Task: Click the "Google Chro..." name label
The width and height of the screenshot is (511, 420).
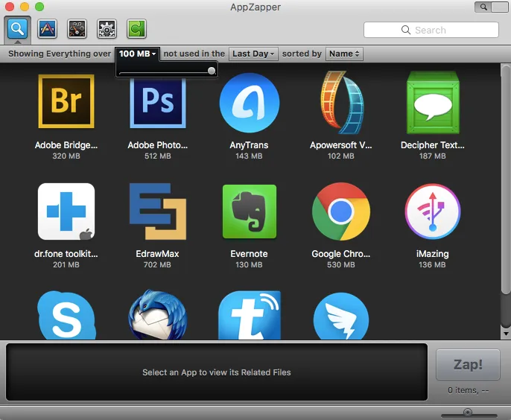Action: tap(341, 254)
